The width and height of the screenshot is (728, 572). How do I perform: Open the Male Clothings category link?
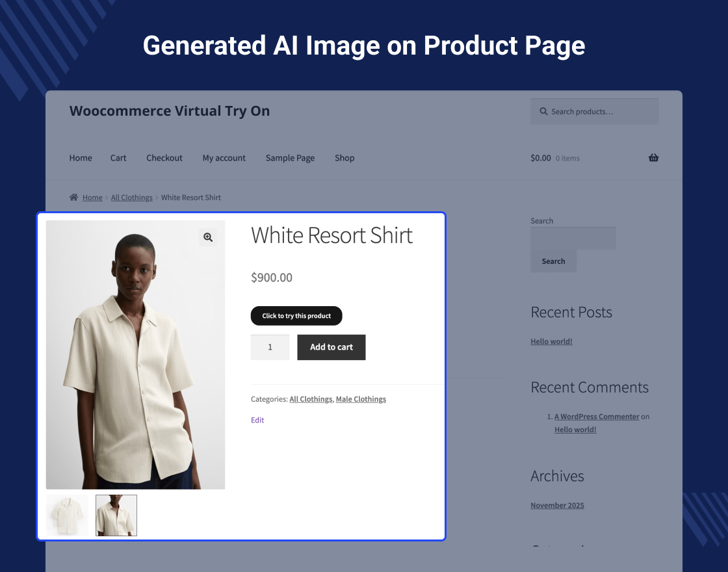pyautogui.click(x=361, y=399)
